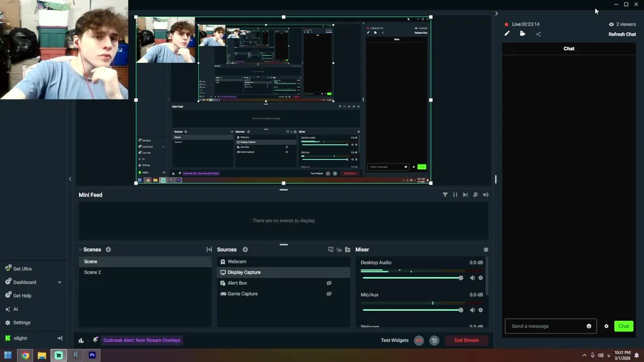Show the hidden Alert Box source
This screenshot has width=644, height=362.
coord(329,283)
